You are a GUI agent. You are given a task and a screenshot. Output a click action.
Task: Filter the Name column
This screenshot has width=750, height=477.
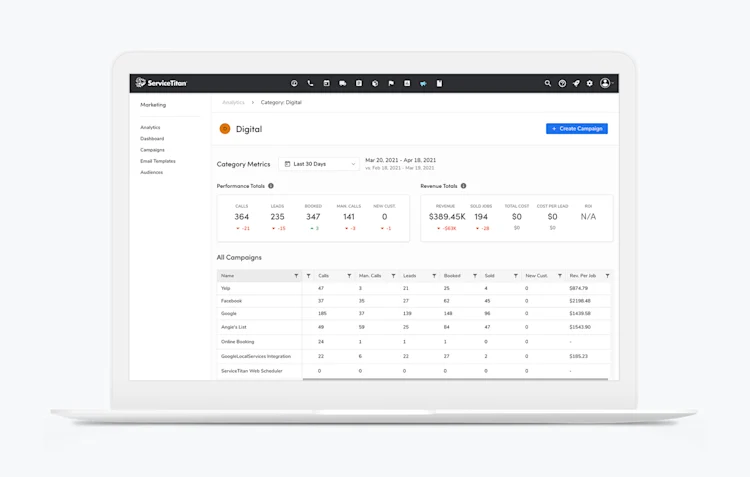[296, 276]
